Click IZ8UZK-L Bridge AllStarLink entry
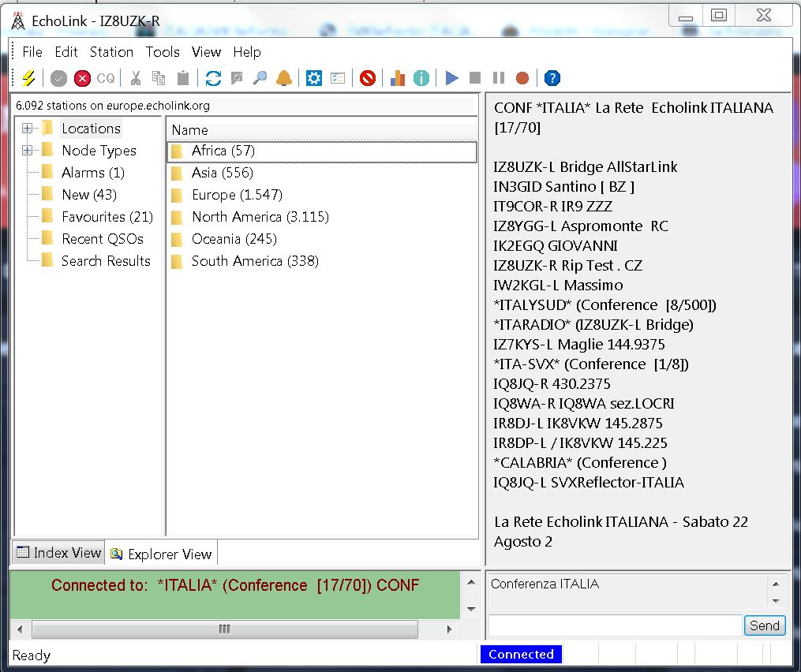801x672 pixels. 585,166
